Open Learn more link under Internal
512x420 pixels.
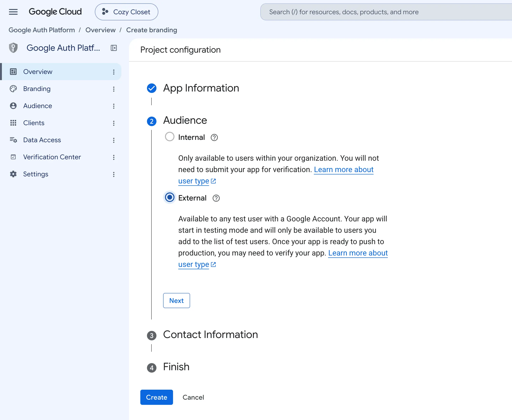pos(344,170)
